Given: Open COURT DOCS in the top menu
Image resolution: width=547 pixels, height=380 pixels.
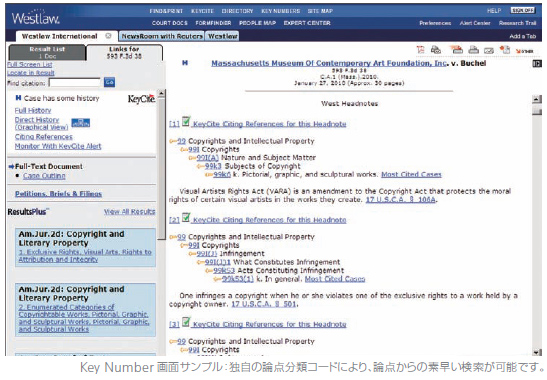Looking at the screenshot, I should tap(170, 23).
